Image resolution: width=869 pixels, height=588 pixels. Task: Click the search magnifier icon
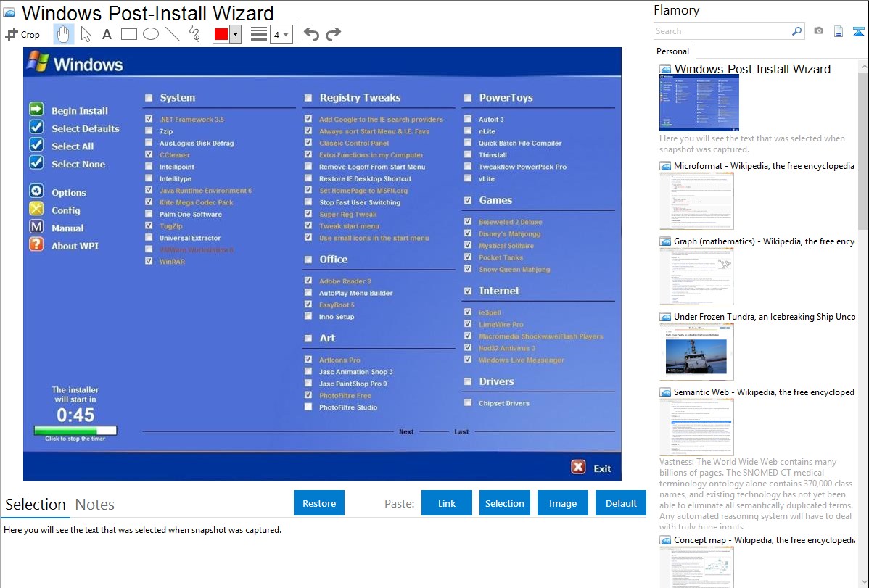(x=796, y=31)
